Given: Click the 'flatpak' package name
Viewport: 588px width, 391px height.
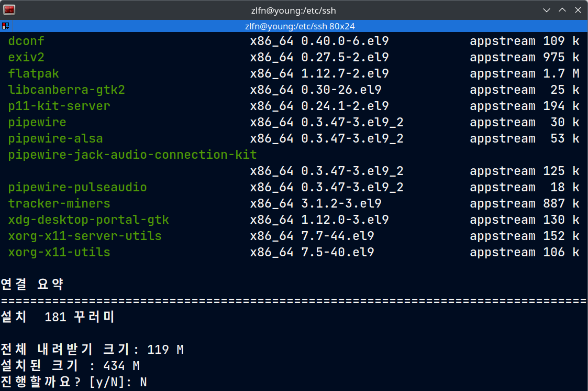Looking at the screenshot, I should (x=33, y=73).
